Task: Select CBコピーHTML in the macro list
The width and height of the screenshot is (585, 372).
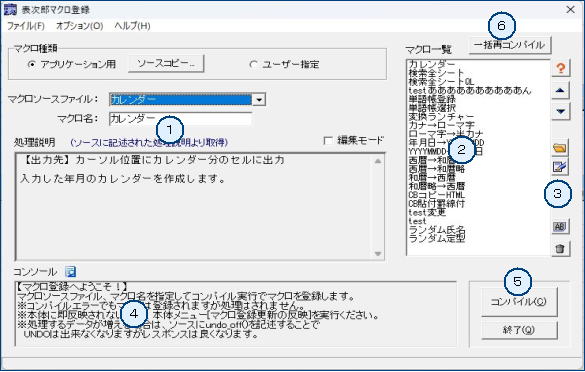Action: (437, 195)
